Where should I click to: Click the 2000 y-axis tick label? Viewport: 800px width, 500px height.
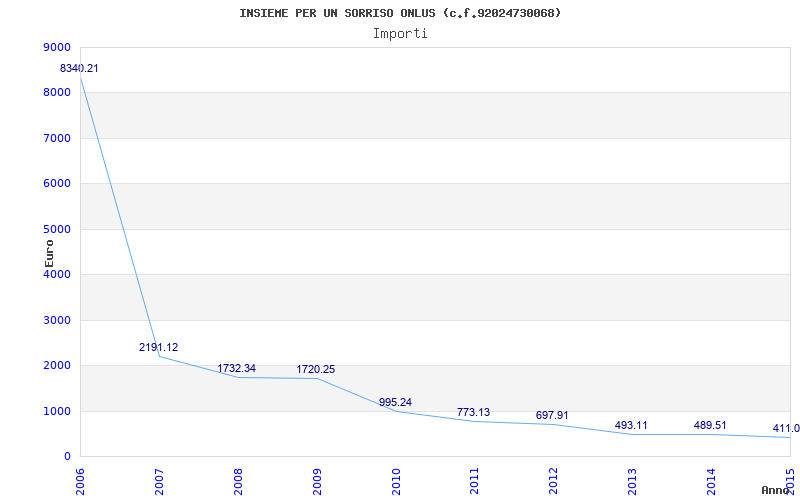55,366
